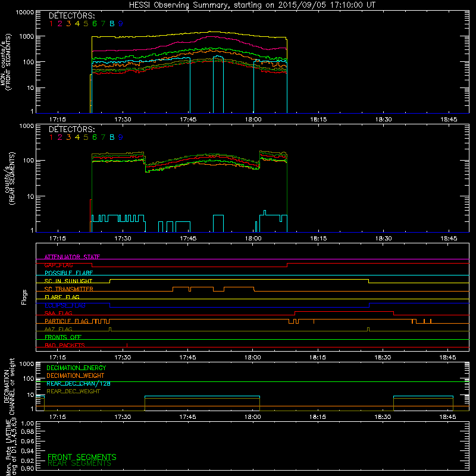
Task: Click the counts/s (REAR SEGMENTS) axis title
Action: point(10,178)
